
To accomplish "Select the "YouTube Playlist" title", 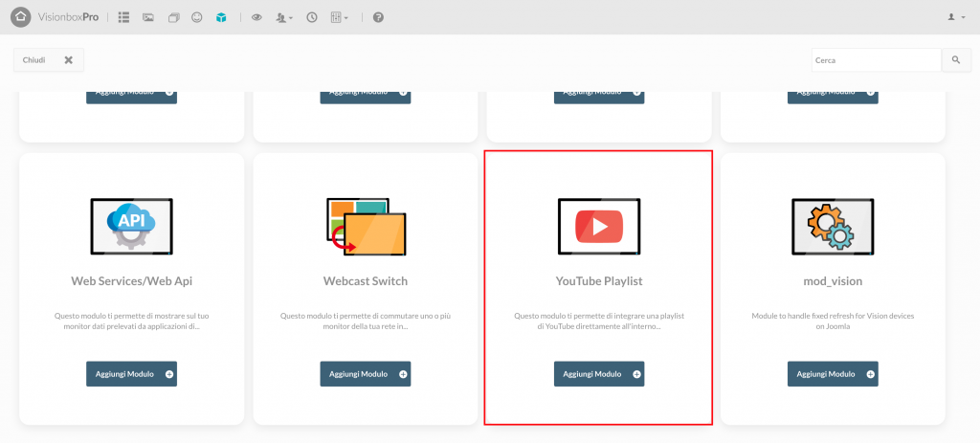I will tap(599, 281).
